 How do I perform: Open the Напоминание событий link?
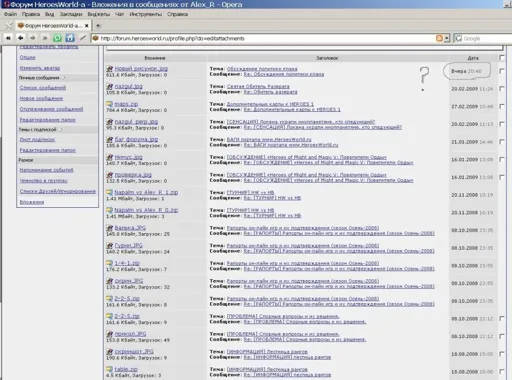(46, 170)
